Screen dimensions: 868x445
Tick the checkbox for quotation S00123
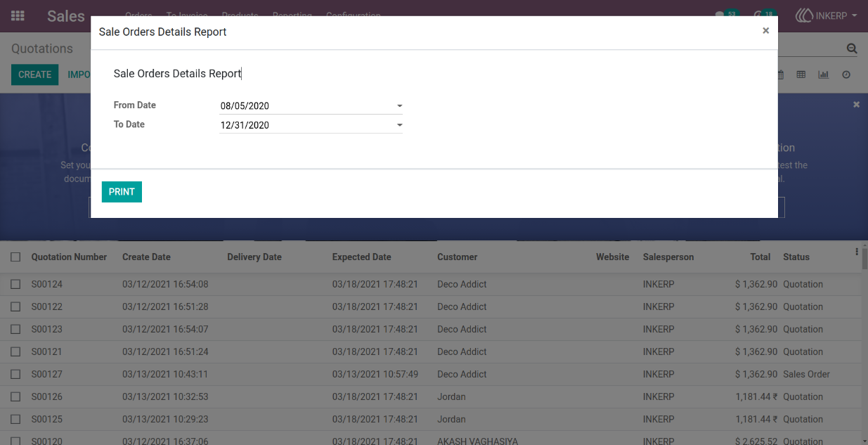(x=15, y=330)
